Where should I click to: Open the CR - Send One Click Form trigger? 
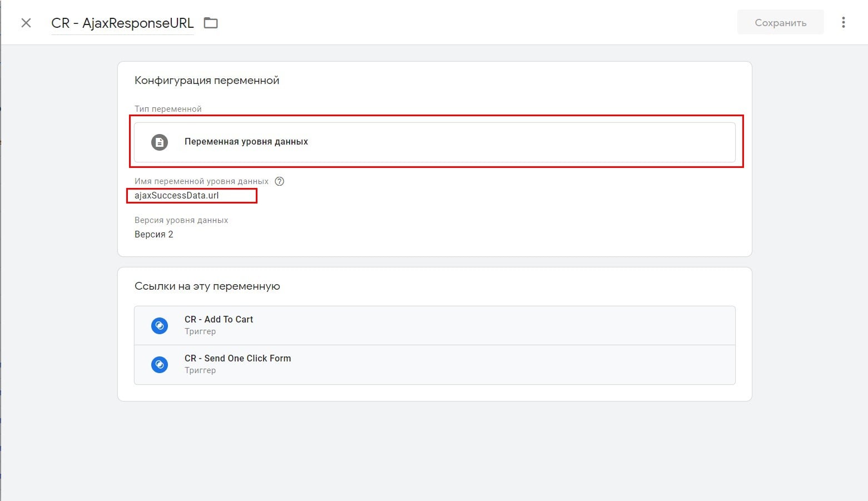tap(237, 358)
